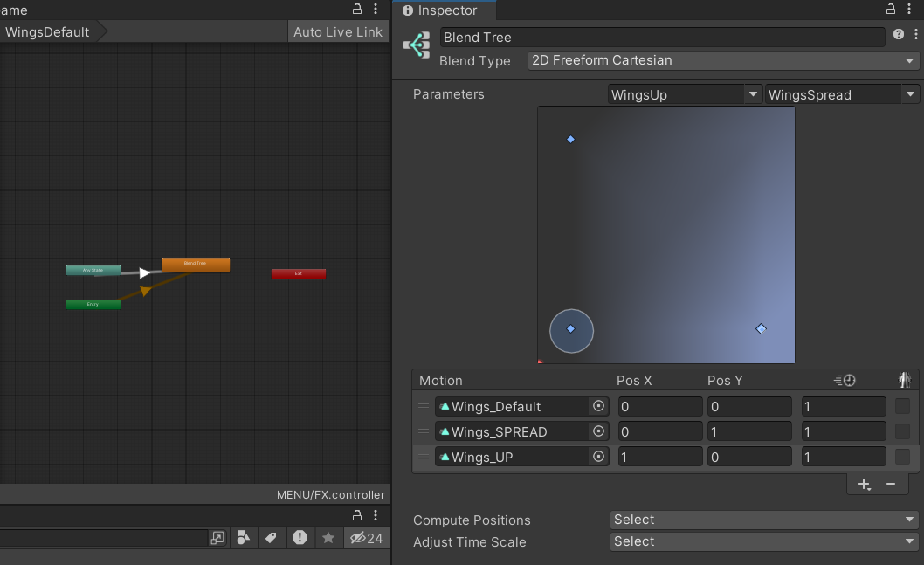
Task: Click Wings_SPREAD Pos Y field
Action: 749,432
